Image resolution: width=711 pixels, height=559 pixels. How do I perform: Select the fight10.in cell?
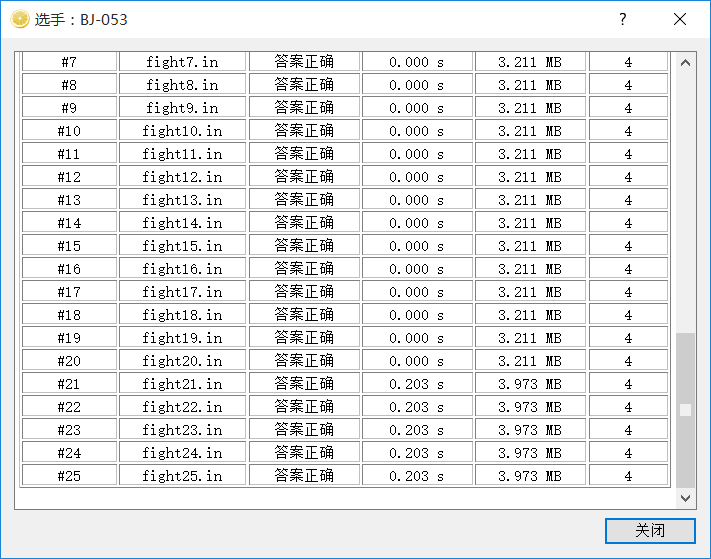click(x=182, y=131)
